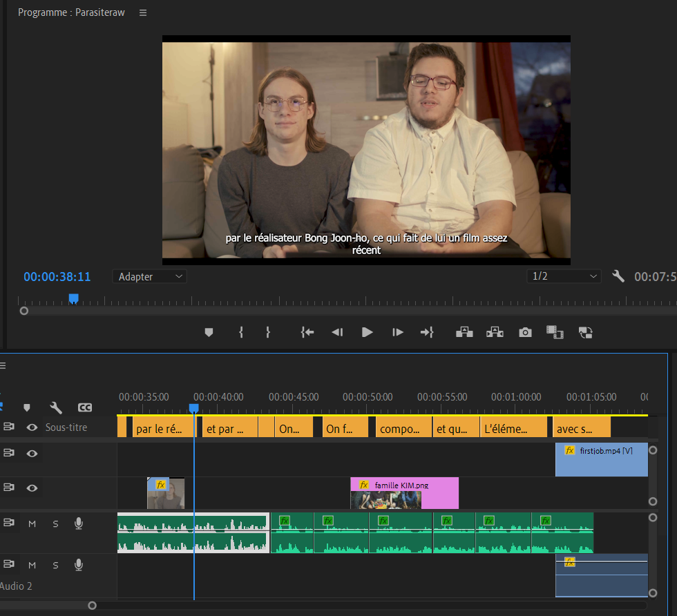Click the timeline playhead handle
This screenshot has height=616, width=677.
[x=194, y=408]
